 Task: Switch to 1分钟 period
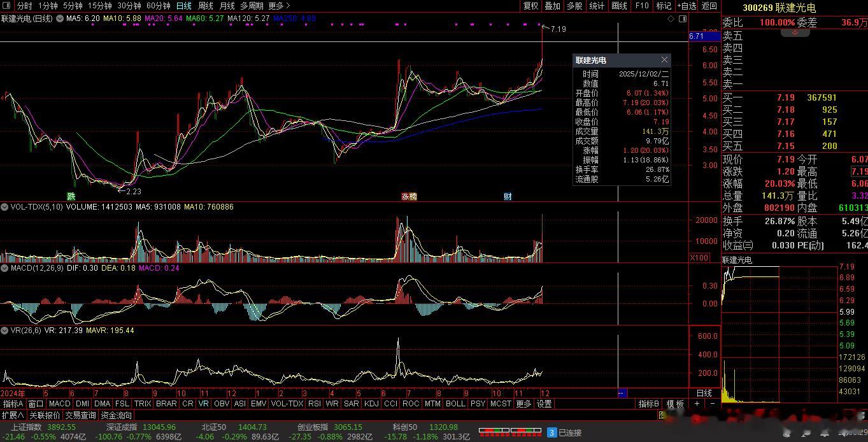tap(48, 6)
